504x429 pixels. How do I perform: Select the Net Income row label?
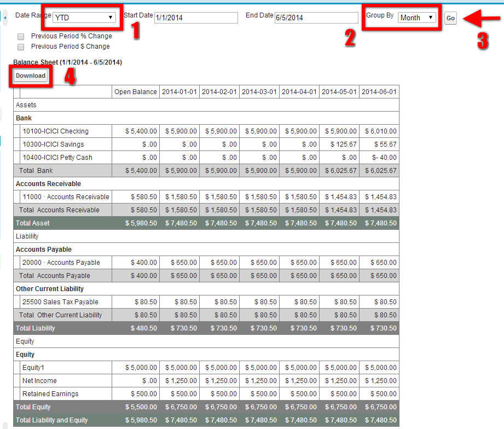click(39, 381)
